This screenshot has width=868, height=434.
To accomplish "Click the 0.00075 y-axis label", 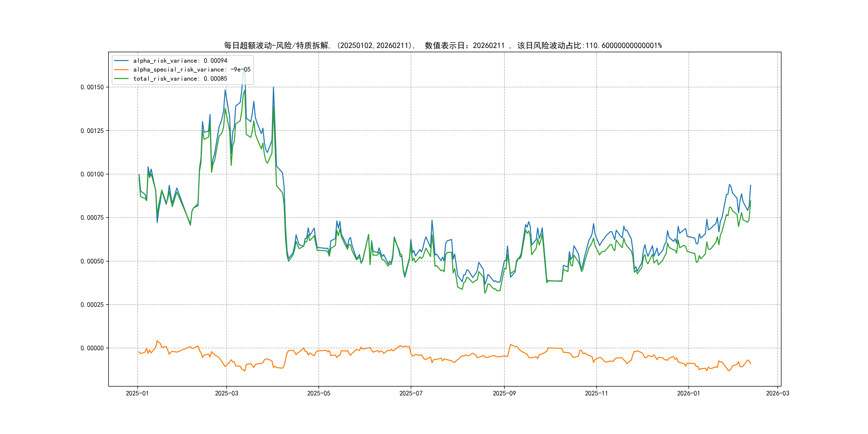I will click(x=92, y=218).
